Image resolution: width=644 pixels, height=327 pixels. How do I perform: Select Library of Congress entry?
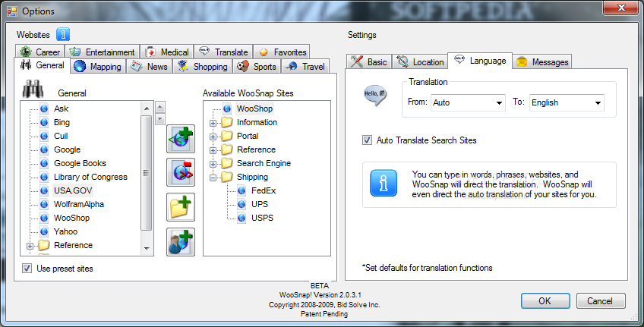[90, 177]
